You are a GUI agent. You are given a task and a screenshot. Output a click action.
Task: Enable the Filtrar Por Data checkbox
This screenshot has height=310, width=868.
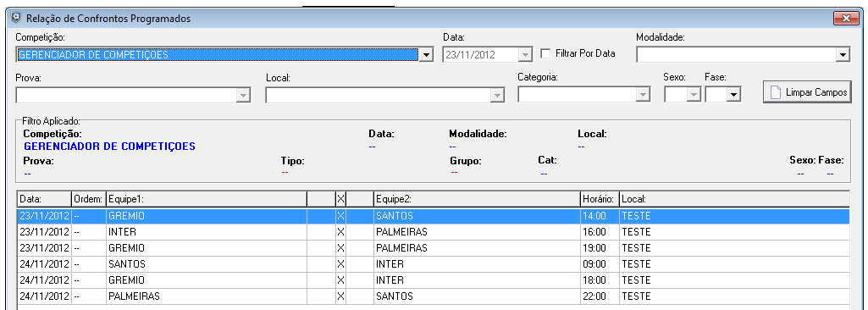[x=545, y=53]
